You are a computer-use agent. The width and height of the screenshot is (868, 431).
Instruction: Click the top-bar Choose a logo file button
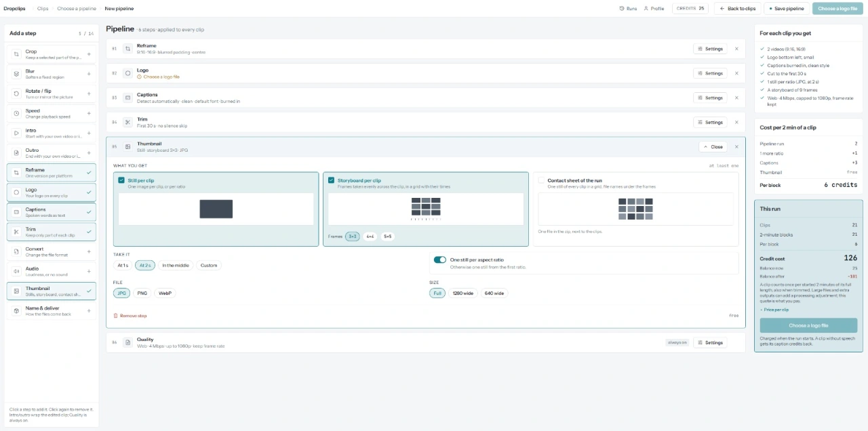(x=836, y=9)
